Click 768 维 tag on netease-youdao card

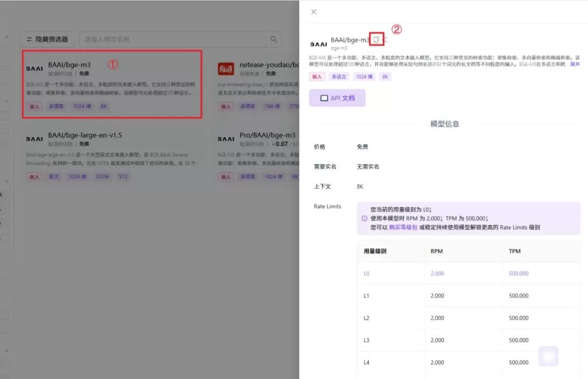pos(272,107)
